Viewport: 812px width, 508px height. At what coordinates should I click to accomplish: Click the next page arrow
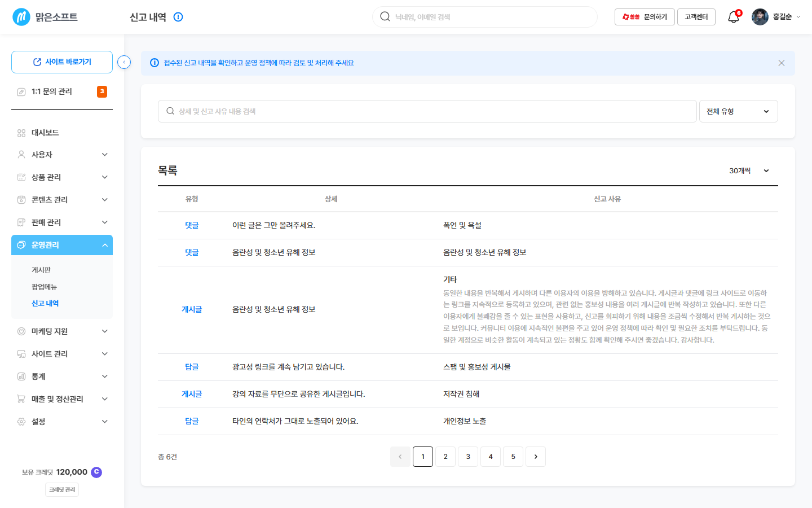point(536,457)
